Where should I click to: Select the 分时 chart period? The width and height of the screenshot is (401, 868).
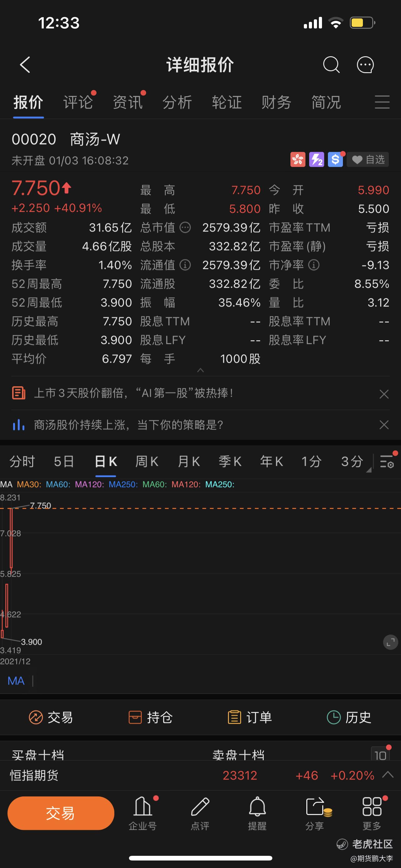coord(22,461)
